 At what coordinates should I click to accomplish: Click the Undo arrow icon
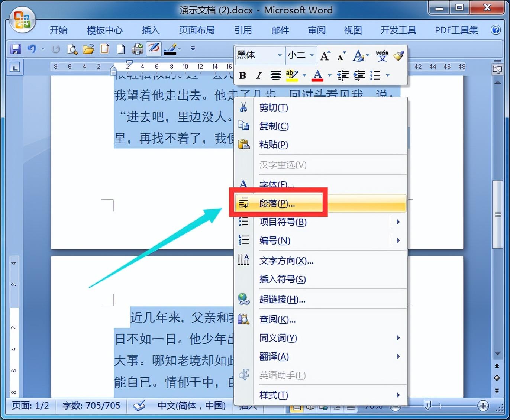pyautogui.click(x=32, y=49)
